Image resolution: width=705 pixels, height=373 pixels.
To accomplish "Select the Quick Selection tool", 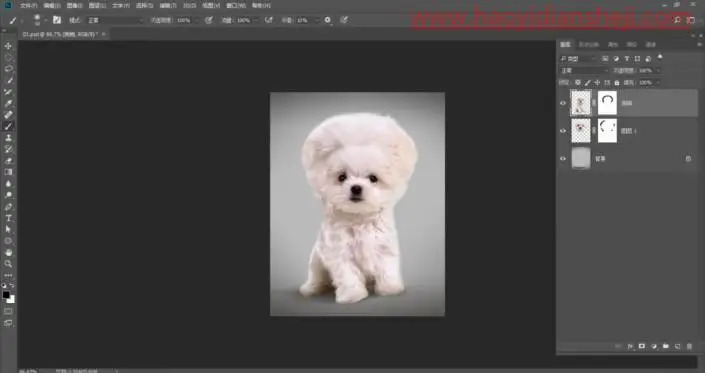I will point(8,80).
